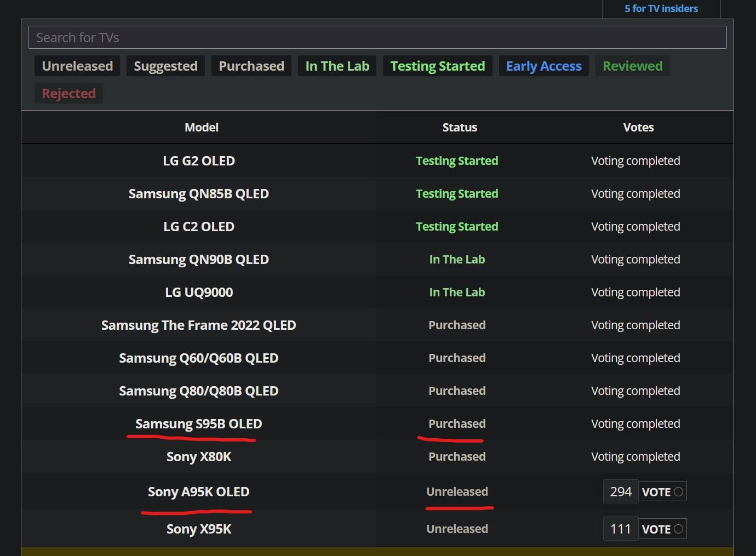The width and height of the screenshot is (756, 556).
Task: Click Voting completed for Sony X80K
Action: click(635, 456)
